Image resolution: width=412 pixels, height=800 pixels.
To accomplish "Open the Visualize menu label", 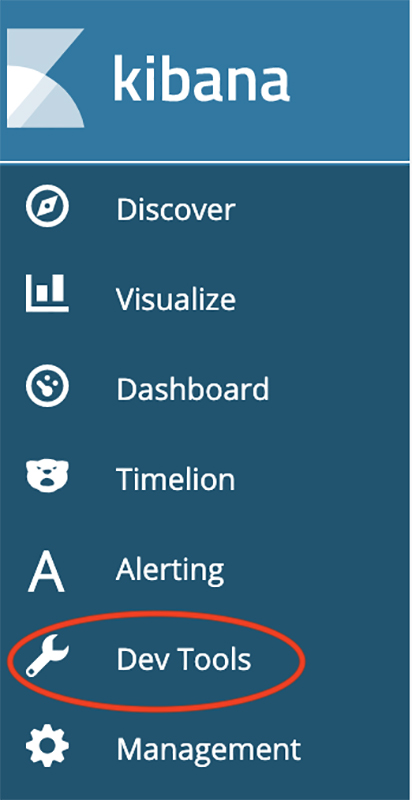I will (175, 299).
